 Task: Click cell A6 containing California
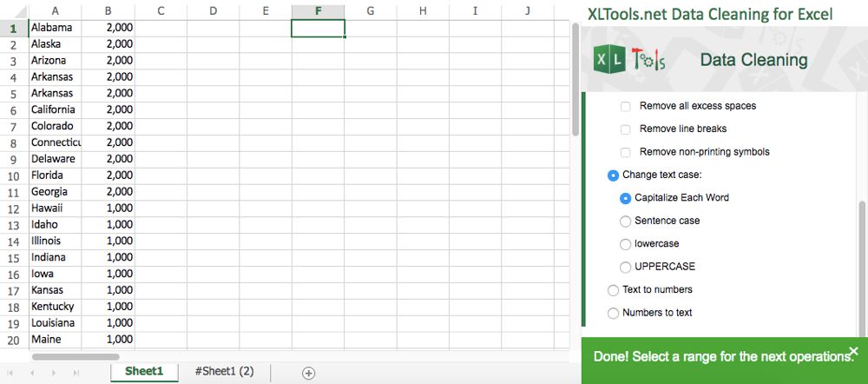coord(54,109)
